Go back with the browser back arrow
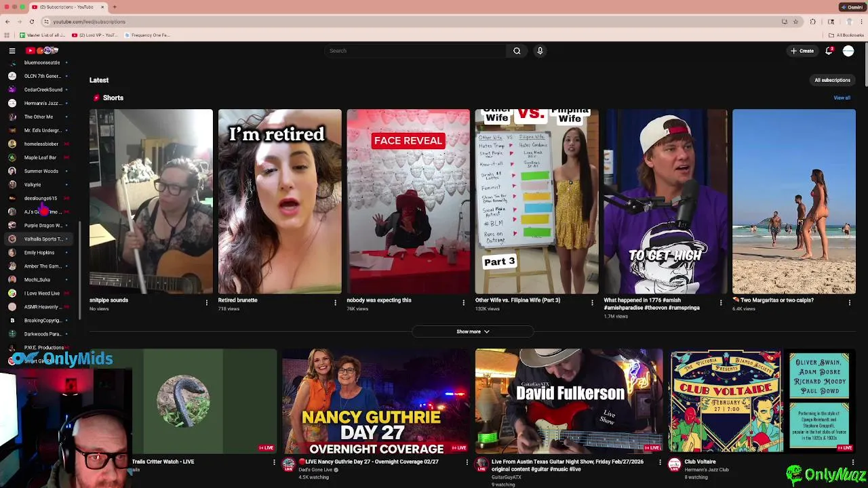 coord(7,22)
